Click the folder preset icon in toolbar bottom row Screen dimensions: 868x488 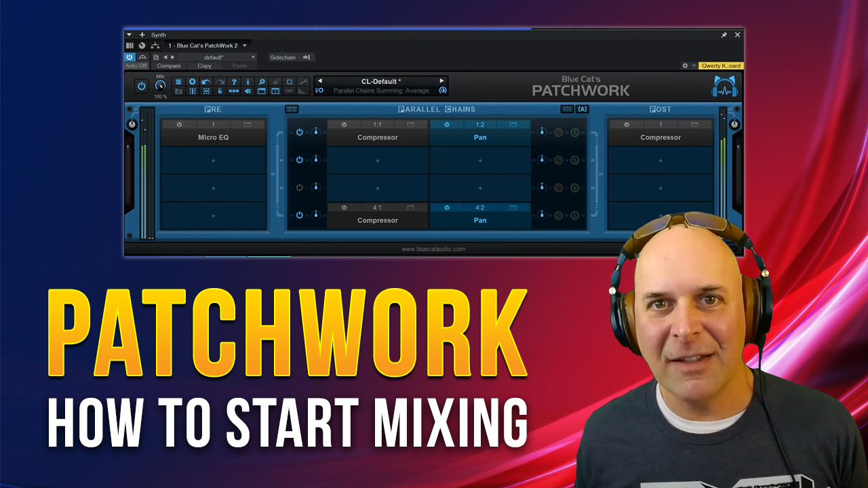pyautogui.click(x=178, y=91)
